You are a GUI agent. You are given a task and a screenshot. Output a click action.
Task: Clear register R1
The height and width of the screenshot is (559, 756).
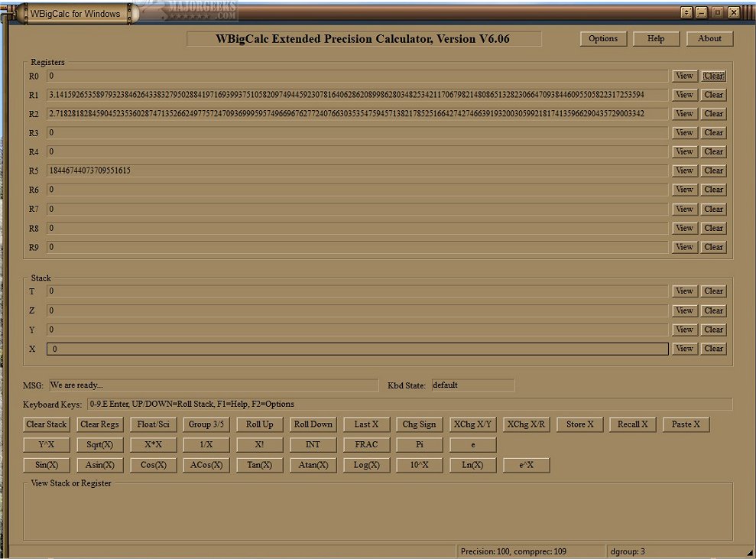pyautogui.click(x=713, y=95)
